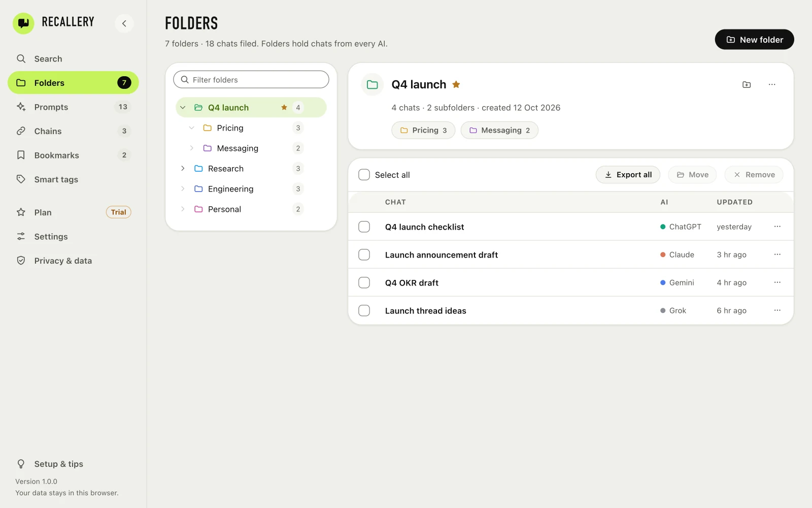This screenshot has height=508, width=812.
Task: Expand the Messaging subfolder chevron
Action: click(191, 148)
